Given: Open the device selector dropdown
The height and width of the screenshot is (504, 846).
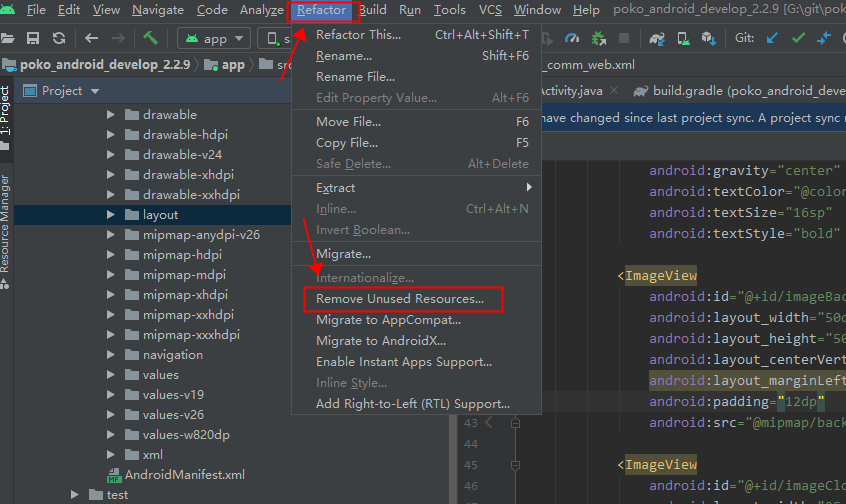Looking at the screenshot, I should coord(275,39).
